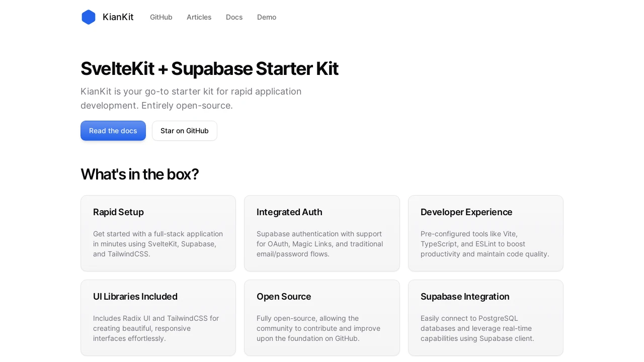
Task: Click the text 'Pre-configured tools like Vite'
Action: [x=485, y=244]
